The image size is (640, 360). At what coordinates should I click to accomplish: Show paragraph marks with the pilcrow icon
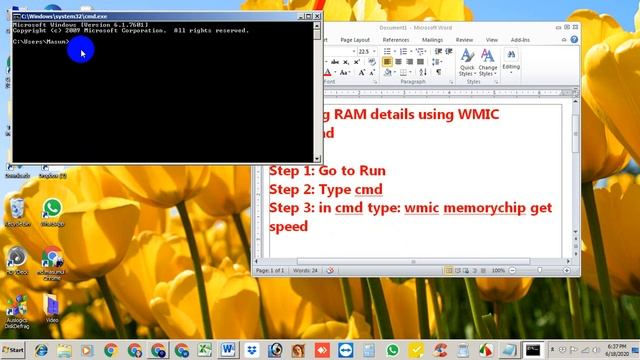(x=438, y=72)
